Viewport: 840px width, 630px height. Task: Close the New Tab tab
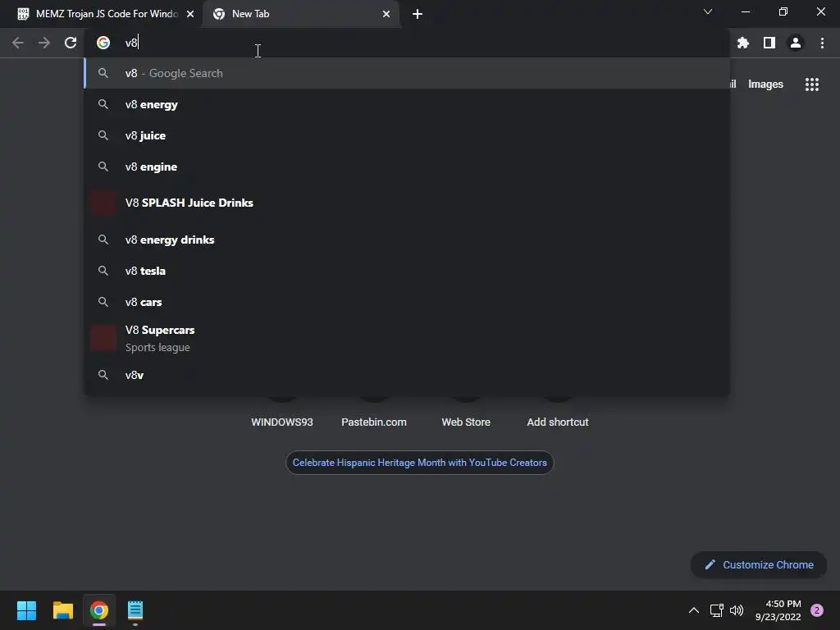[386, 14]
